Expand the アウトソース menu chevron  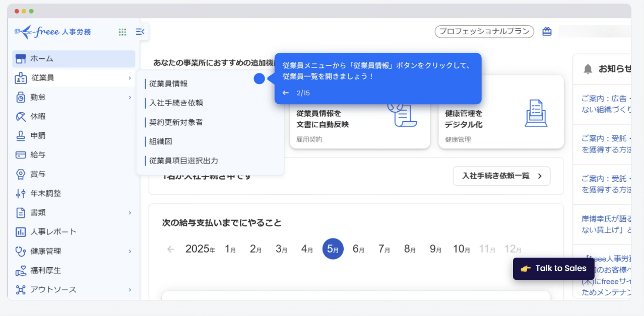[130, 290]
